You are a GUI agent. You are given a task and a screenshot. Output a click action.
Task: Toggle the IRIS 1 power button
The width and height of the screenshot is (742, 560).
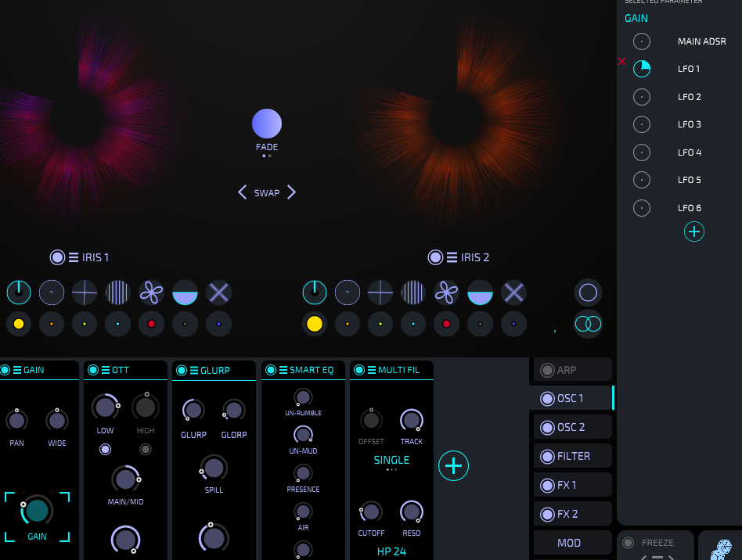57,257
